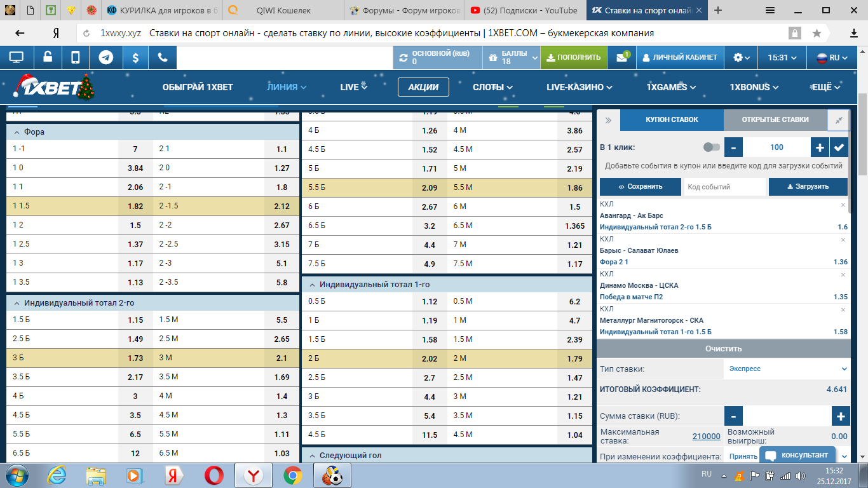Click the mobile app phone icon
Image resolution: width=868 pixels, height=488 pixels.
click(x=76, y=57)
